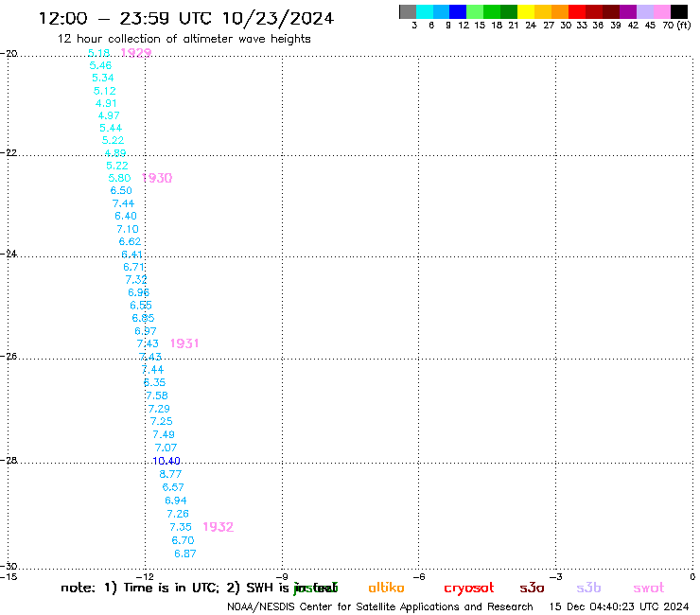Click the 4.97 wave height value
The width and height of the screenshot is (700, 615).
click(109, 115)
